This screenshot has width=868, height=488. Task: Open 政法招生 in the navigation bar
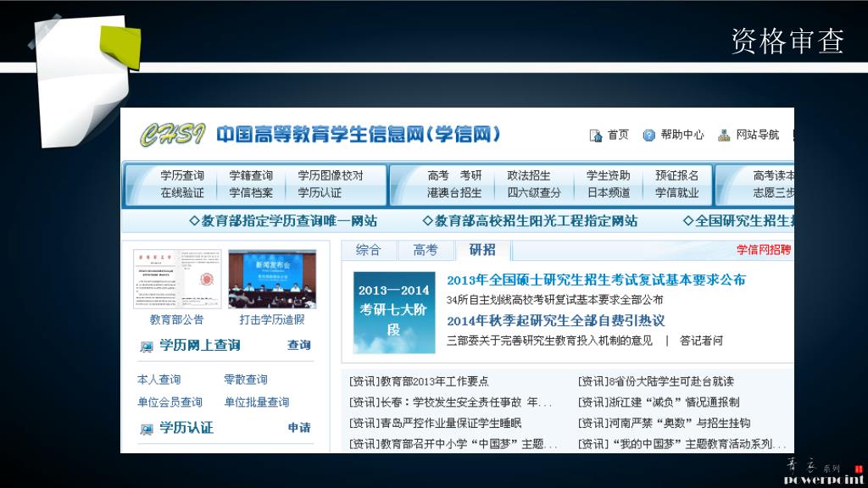pos(529,175)
